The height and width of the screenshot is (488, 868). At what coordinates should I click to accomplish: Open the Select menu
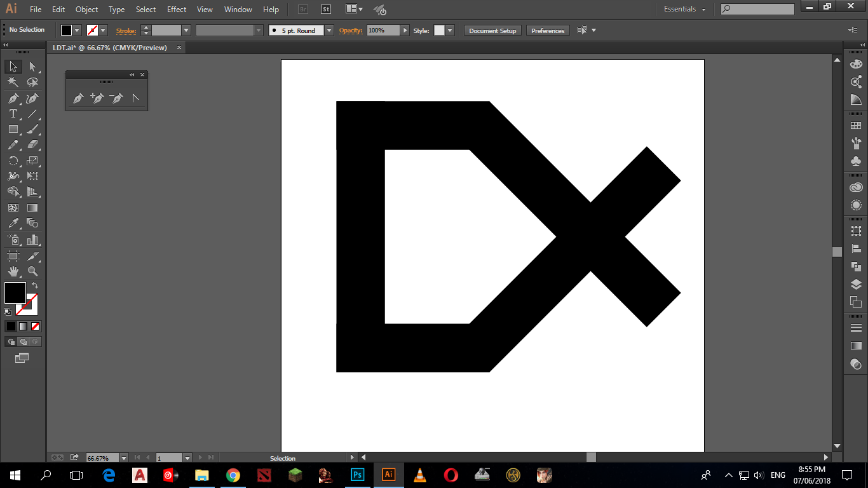click(146, 10)
